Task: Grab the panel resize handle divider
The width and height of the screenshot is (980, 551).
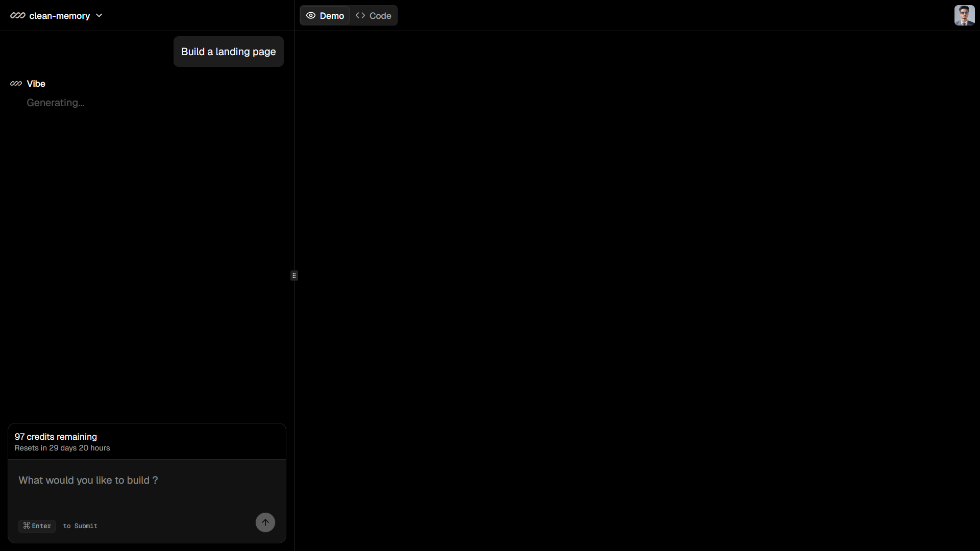Action: tap(294, 275)
